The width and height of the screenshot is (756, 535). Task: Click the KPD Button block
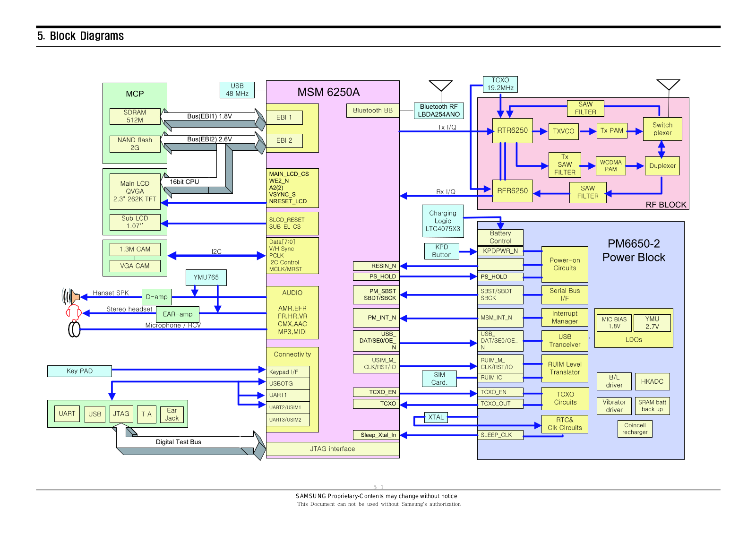(x=442, y=251)
